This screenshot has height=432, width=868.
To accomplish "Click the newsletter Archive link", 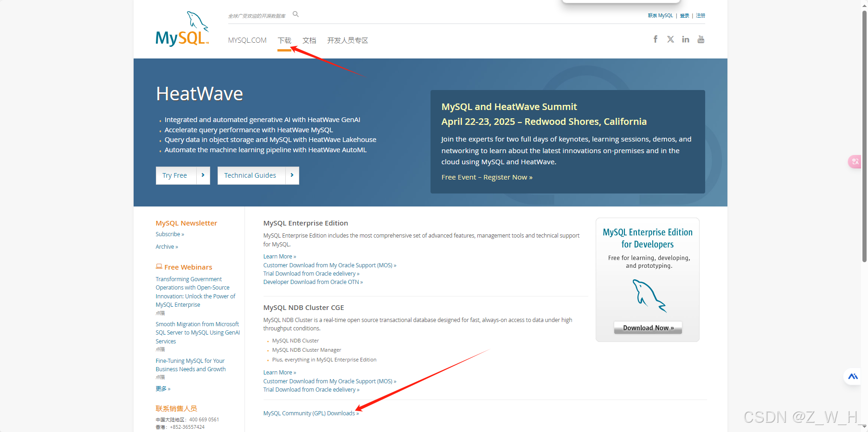I will 167,247.
